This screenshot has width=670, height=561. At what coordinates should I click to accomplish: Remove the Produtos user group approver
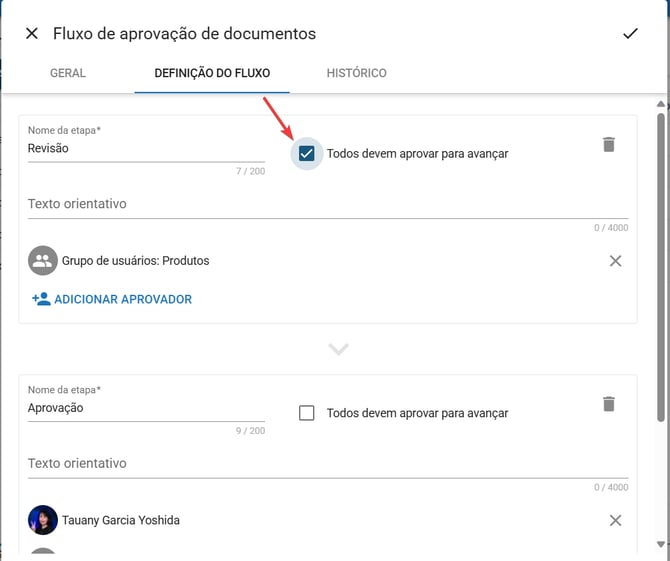tap(615, 261)
